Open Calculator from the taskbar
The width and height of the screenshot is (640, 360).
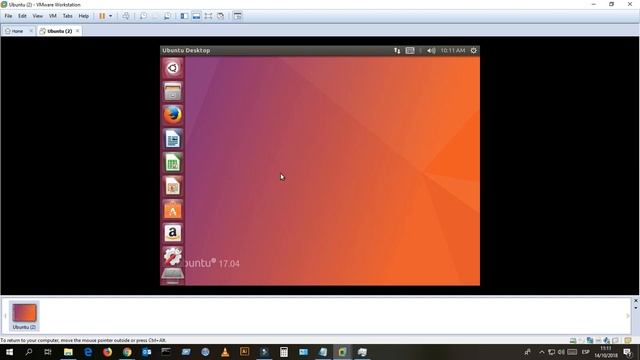pos(284,352)
